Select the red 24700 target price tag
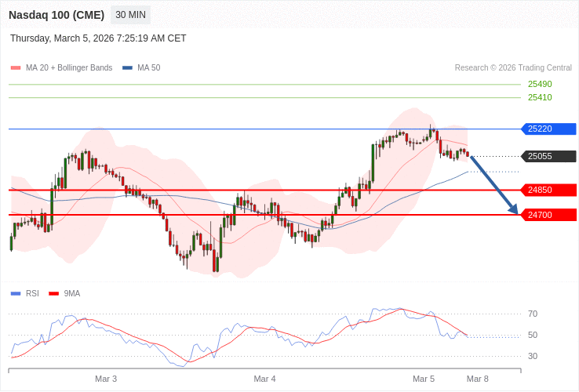579x392 pixels. point(548,215)
